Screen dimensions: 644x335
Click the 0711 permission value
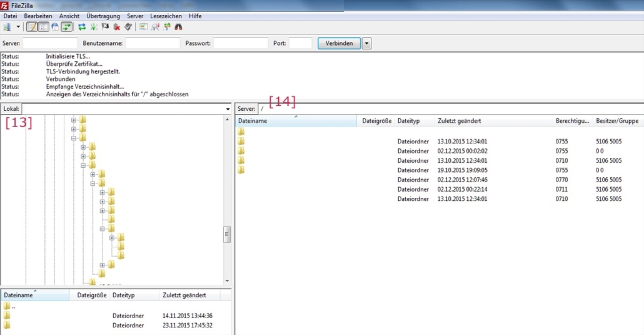pos(562,189)
